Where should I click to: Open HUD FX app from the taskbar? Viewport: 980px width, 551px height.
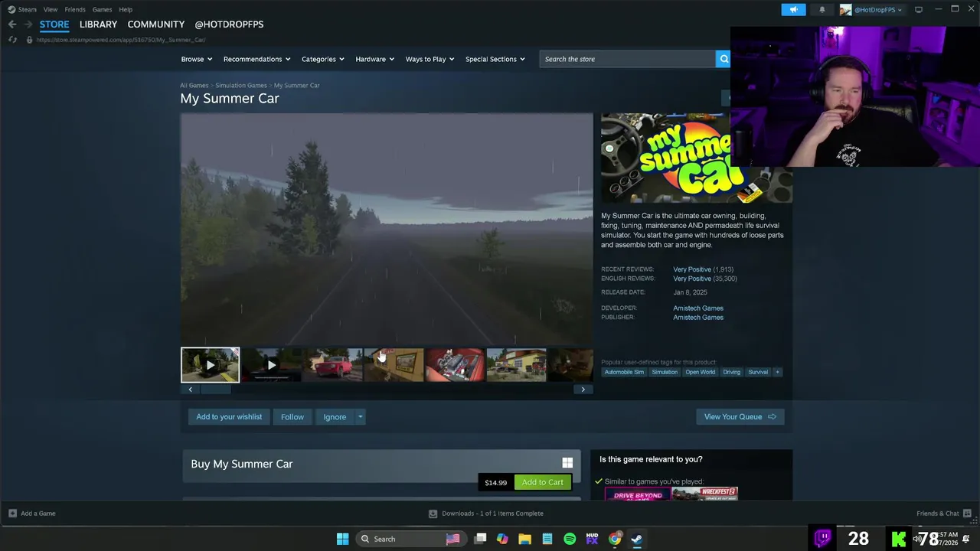(x=592, y=539)
